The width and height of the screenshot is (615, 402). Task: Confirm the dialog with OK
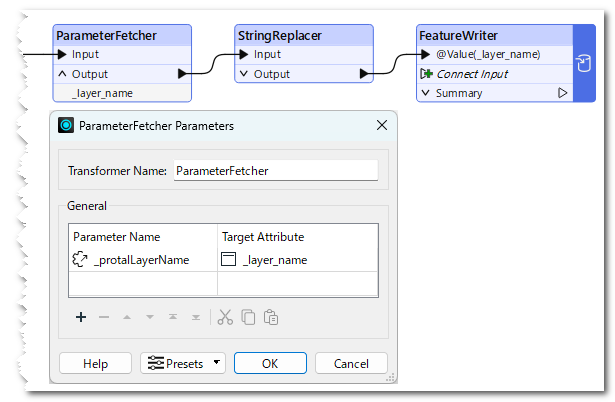click(270, 363)
